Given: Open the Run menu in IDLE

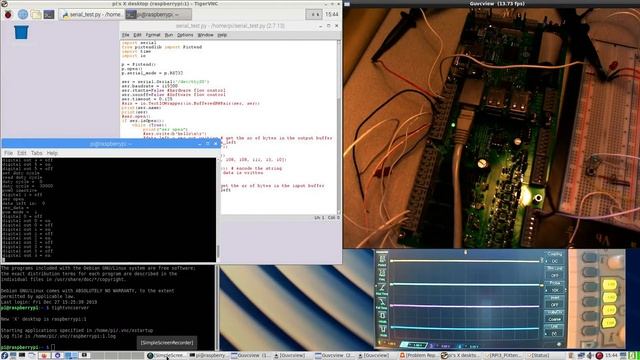Looking at the screenshot, I should pyautogui.click(x=169, y=35).
